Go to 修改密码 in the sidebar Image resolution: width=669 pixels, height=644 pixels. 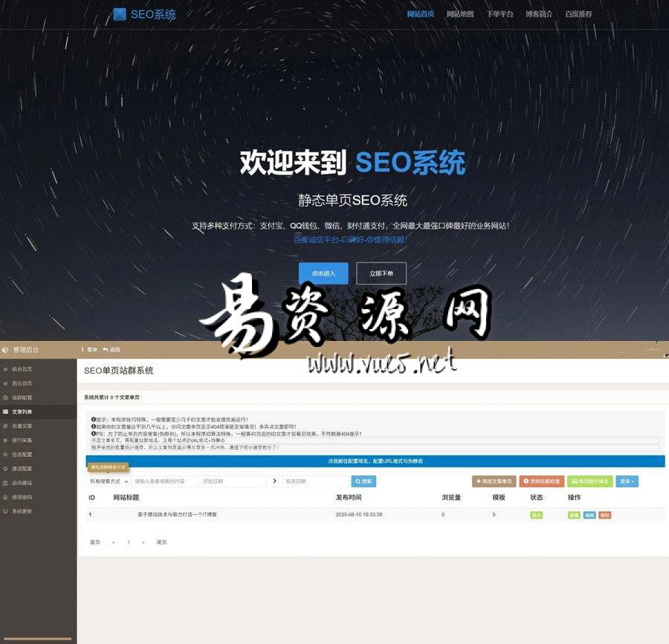[22, 497]
